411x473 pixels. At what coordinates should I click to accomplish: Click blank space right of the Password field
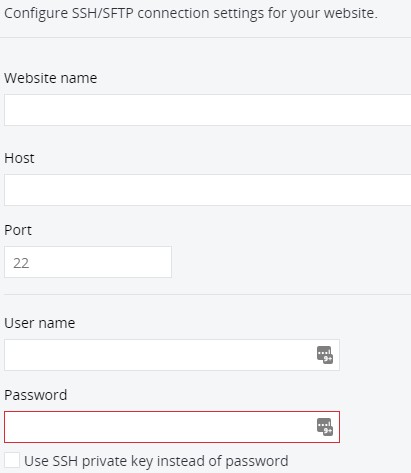[376, 427]
